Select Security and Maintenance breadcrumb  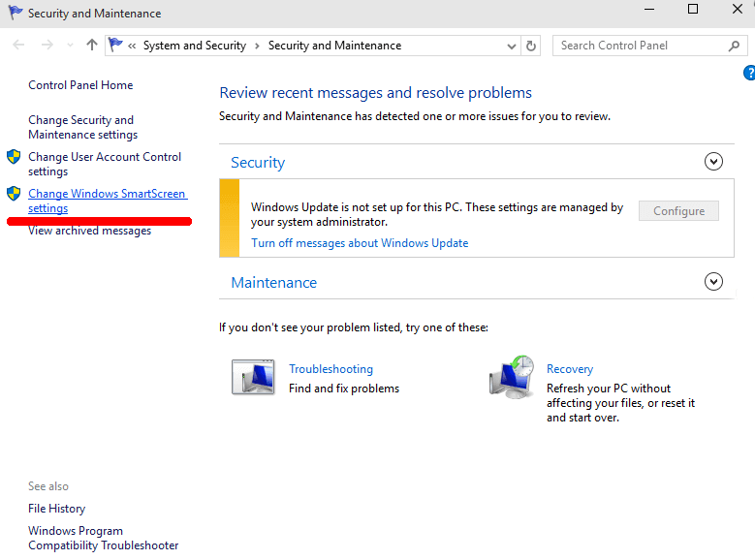(x=334, y=46)
